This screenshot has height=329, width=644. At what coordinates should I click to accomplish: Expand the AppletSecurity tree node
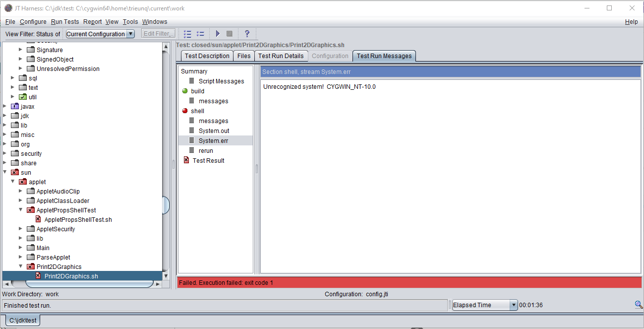point(21,229)
